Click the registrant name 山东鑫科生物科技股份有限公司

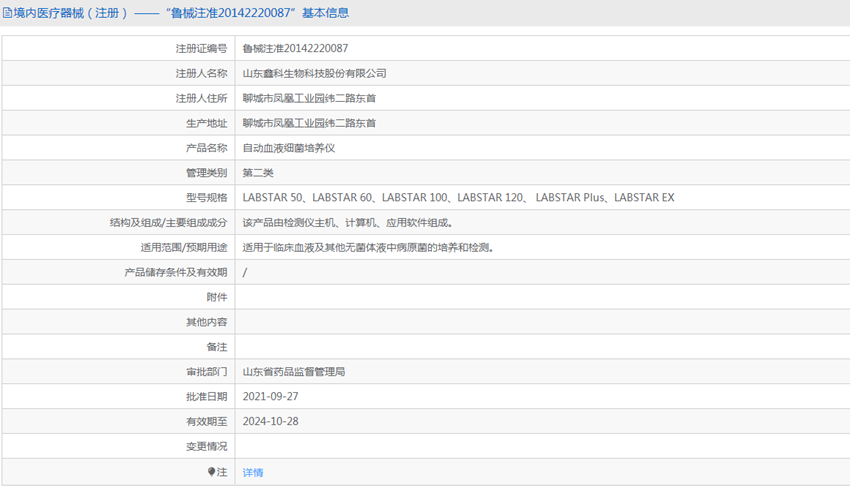(314, 73)
